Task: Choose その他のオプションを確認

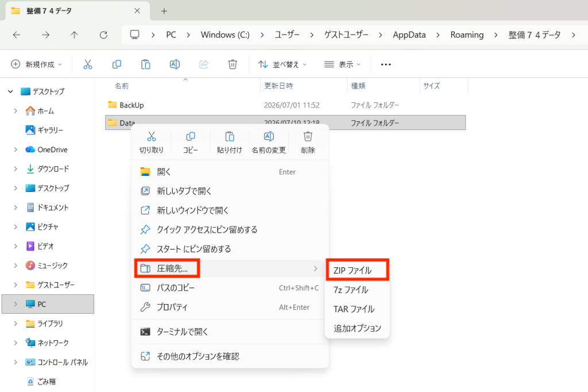Action: 230,356
